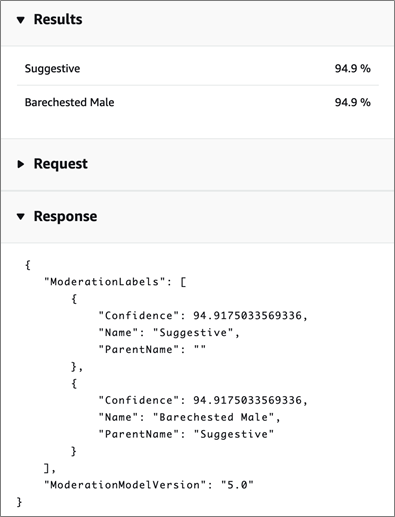The width and height of the screenshot is (395, 517).
Task: Click the second Confidence value in JSON
Action: 247,400
